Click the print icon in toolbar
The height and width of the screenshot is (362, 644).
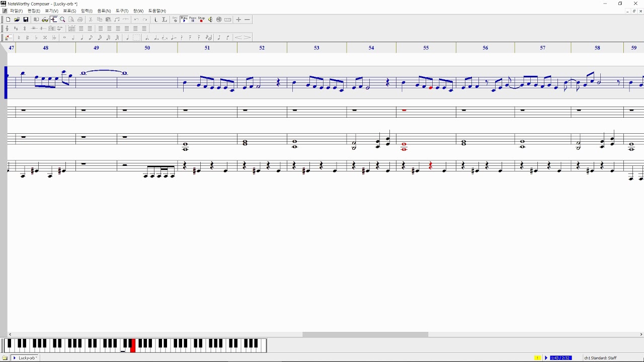click(80, 20)
